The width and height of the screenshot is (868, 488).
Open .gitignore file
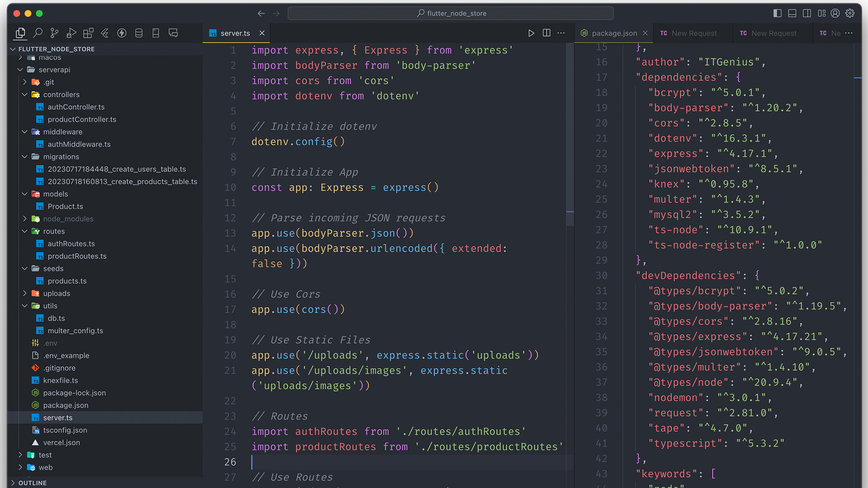coord(59,368)
